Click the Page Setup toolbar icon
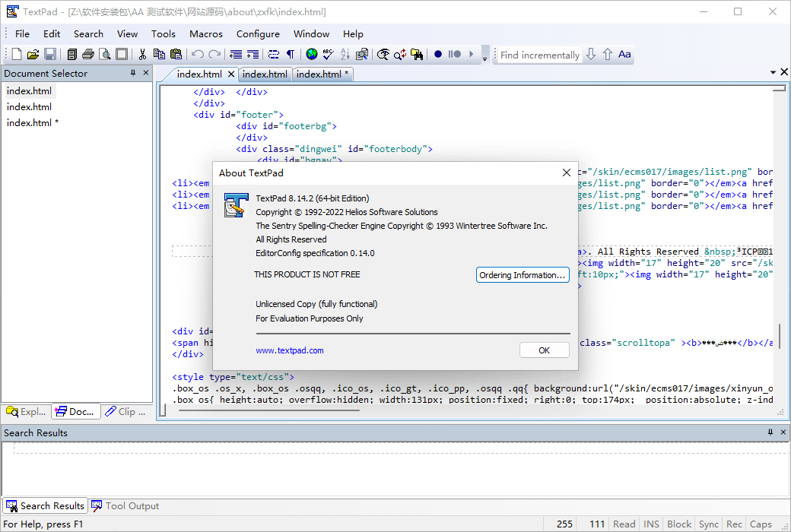791x532 pixels. [122, 54]
